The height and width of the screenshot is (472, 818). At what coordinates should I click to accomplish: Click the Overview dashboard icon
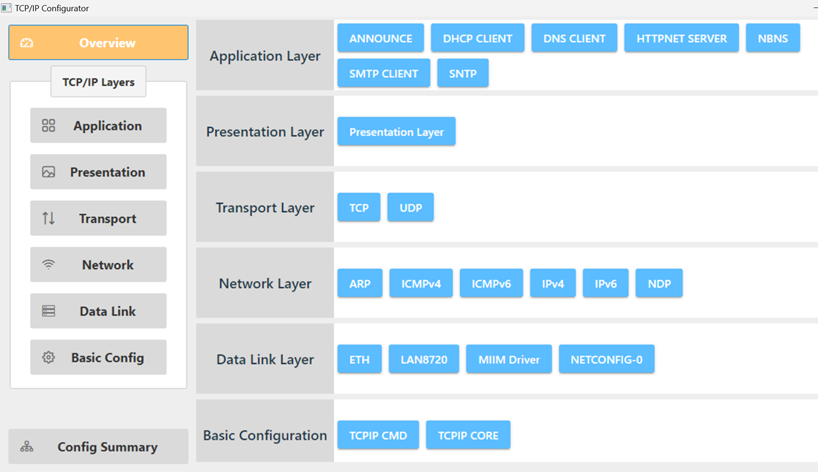click(x=27, y=43)
